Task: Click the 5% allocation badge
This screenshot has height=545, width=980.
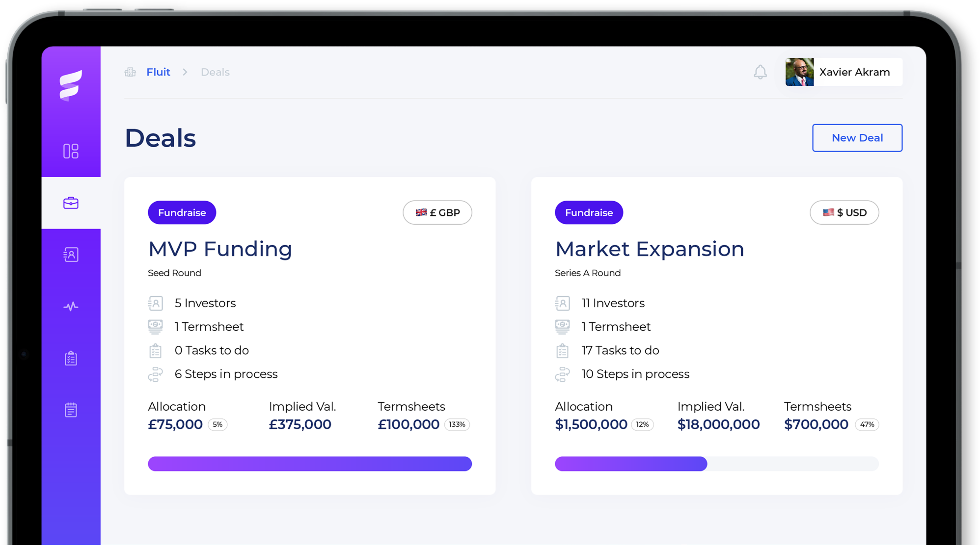Action: point(218,425)
